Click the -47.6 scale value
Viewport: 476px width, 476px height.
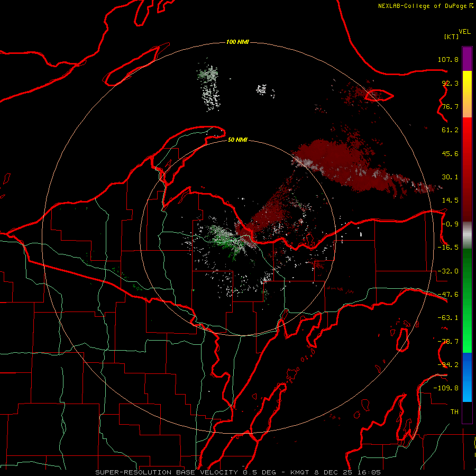448,295
